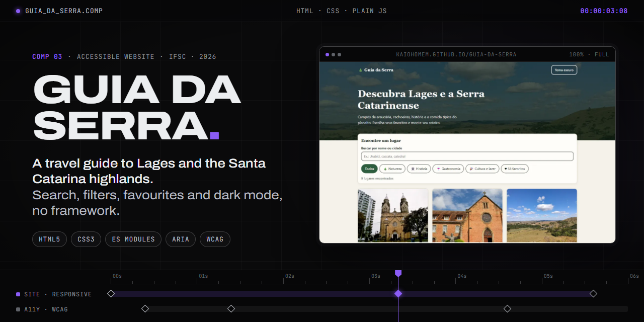Click the 01s mark on the timeline ruler
This screenshot has height=322, width=644.
coord(203,276)
